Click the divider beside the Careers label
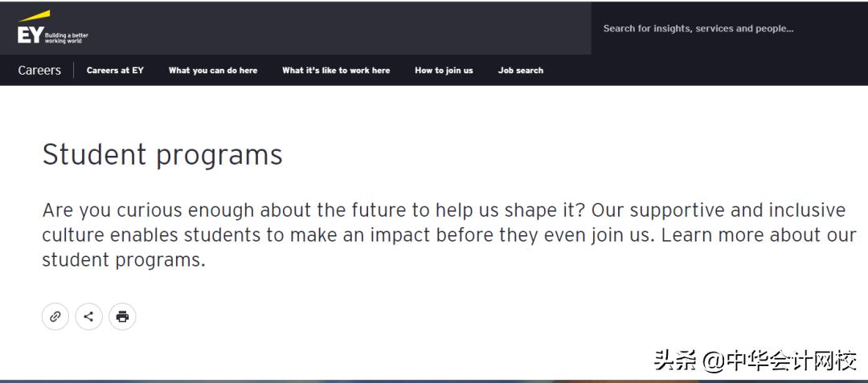Screen dimensions: 868x383 pos(74,71)
